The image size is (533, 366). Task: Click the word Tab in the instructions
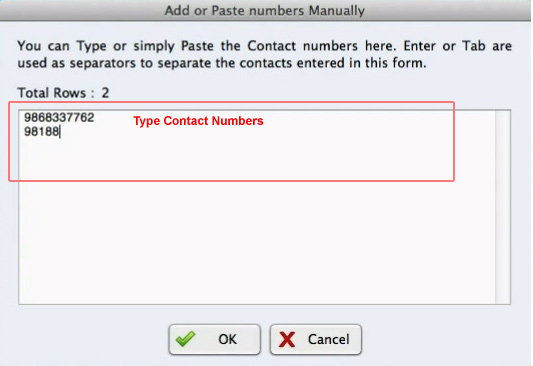click(x=473, y=46)
